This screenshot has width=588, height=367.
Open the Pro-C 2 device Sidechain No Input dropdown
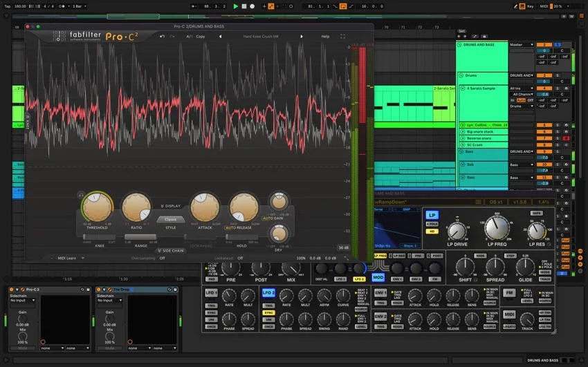23,301
